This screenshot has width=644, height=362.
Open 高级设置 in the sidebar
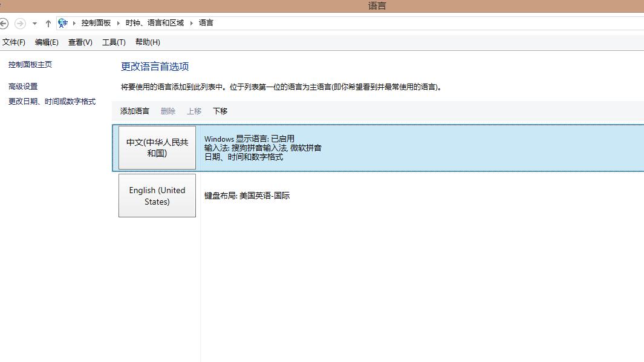tap(23, 87)
